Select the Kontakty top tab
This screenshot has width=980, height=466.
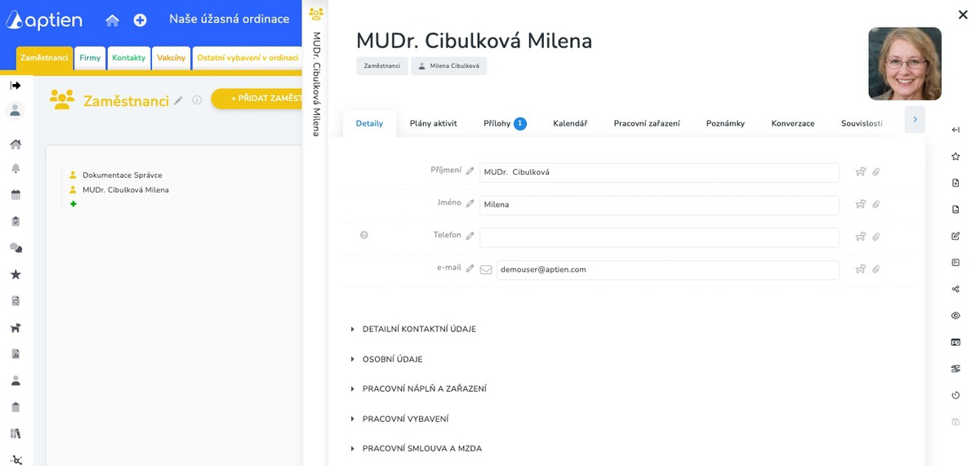click(129, 58)
